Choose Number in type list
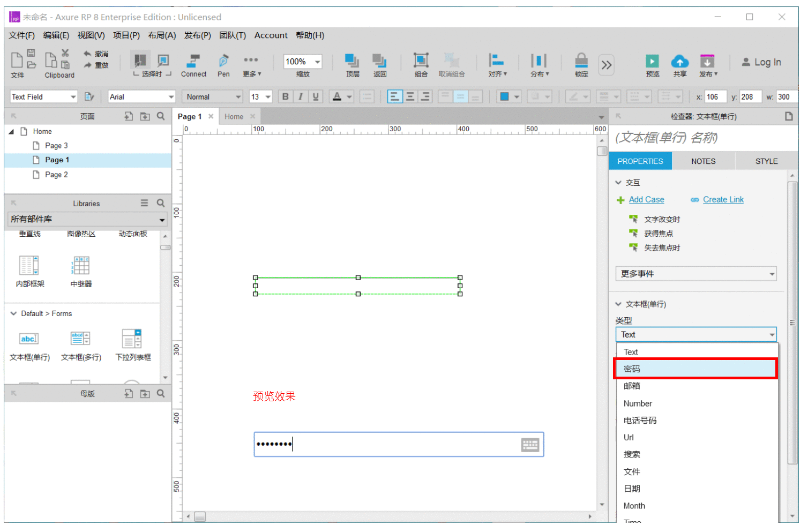Image resolution: width=808 pixels, height=532 pixels. click(x=695, y=403)
